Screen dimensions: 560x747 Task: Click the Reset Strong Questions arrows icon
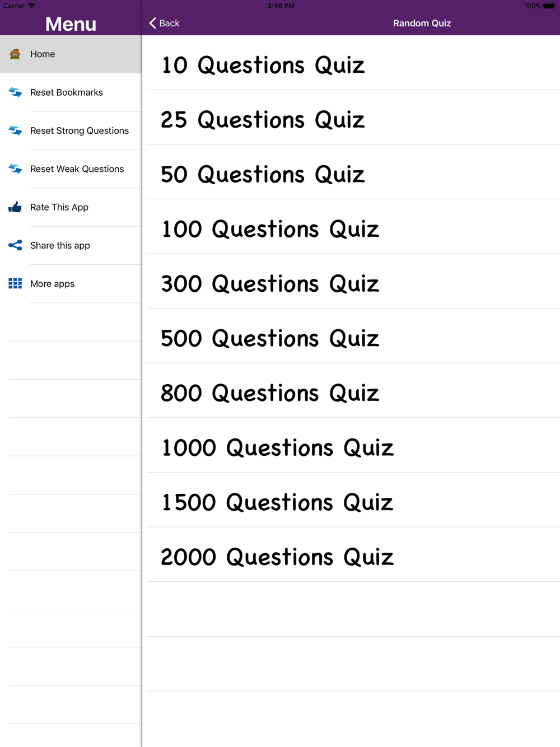click(15, 130)
